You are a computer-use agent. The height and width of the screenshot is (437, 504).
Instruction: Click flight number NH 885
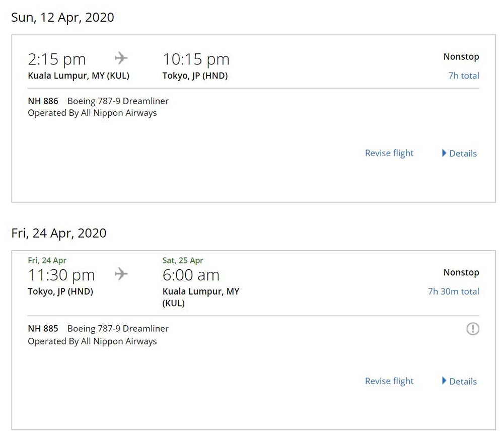pyautogui.click(x=43, y=328)
